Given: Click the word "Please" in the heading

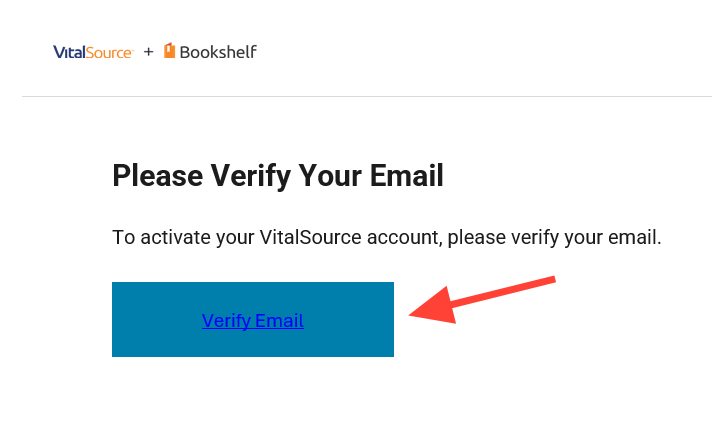Looking at the screenshot, I should (156, 176).
